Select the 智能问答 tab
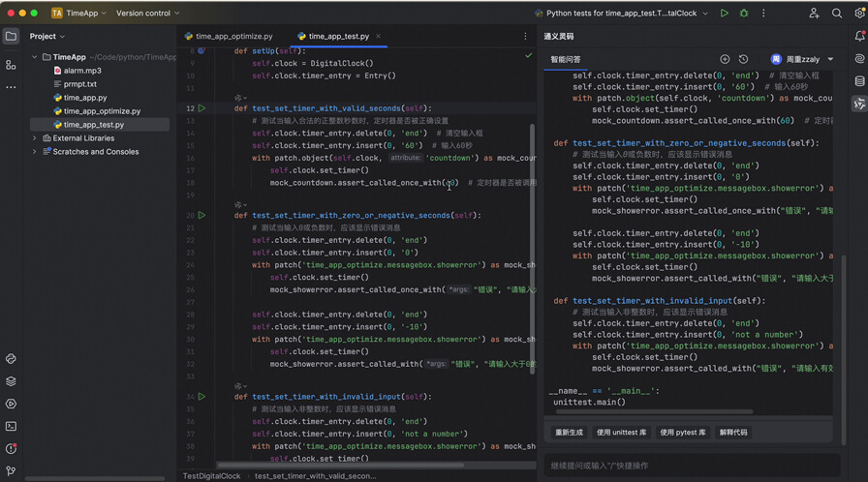 point(565,60)
